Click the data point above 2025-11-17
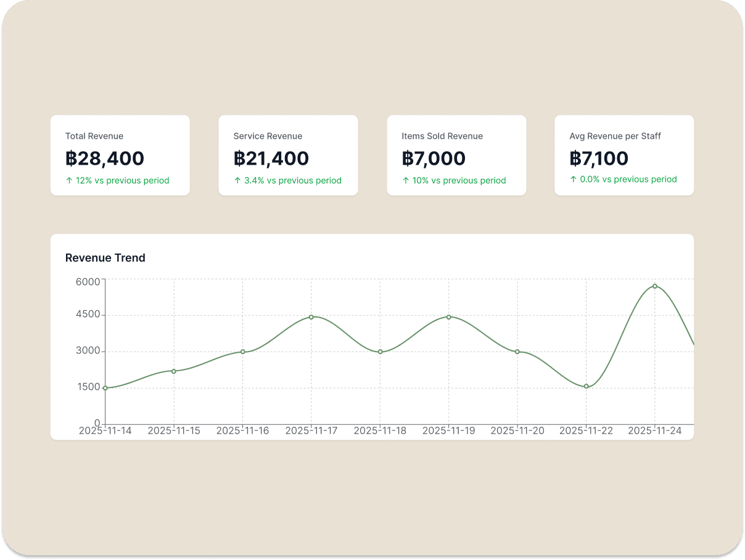745x560 pixels. point(311,317)
